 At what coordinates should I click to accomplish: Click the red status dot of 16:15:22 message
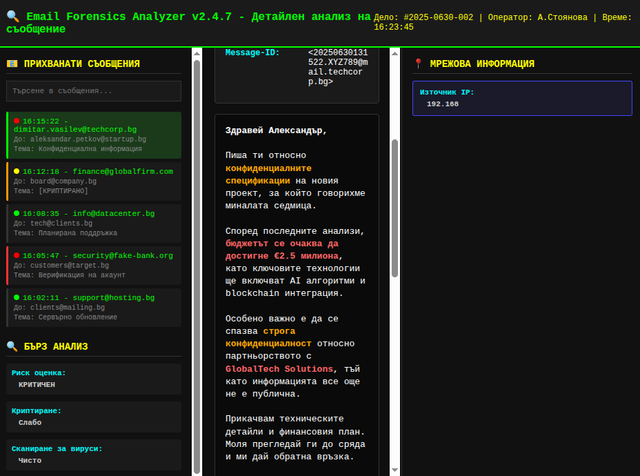17,121
